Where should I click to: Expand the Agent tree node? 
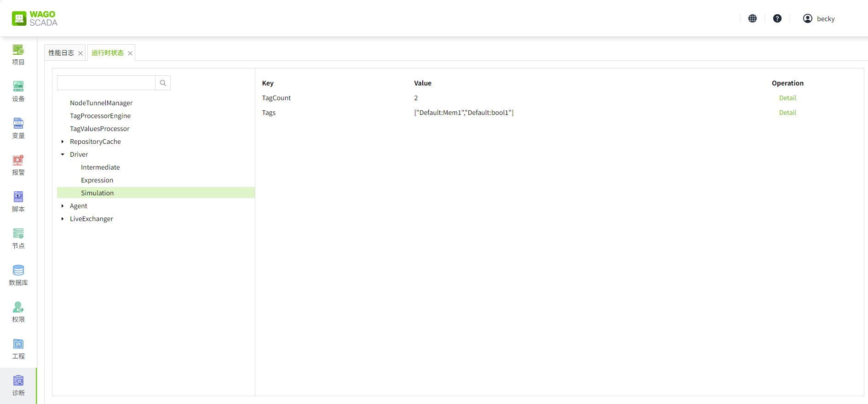(63, 206)
